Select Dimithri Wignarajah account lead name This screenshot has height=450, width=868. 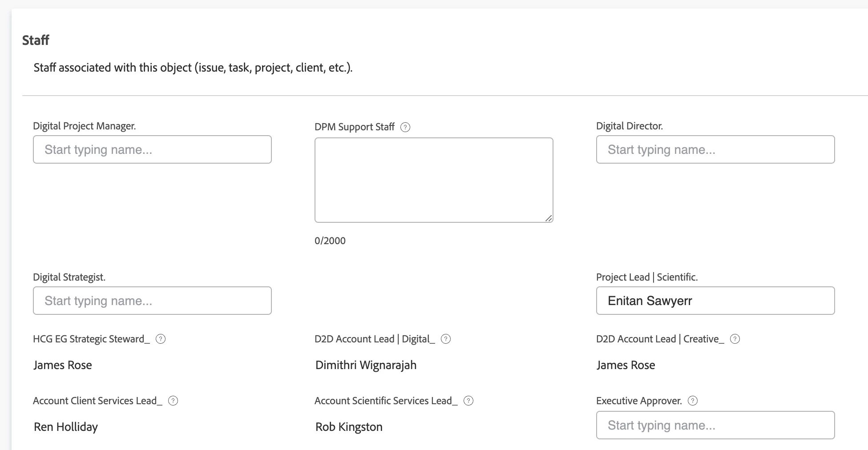[x=366, y=365]
